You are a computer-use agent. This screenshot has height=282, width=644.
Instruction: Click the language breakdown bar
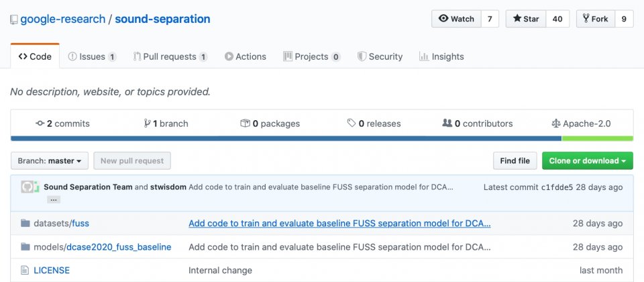click(x=321, y=138)
